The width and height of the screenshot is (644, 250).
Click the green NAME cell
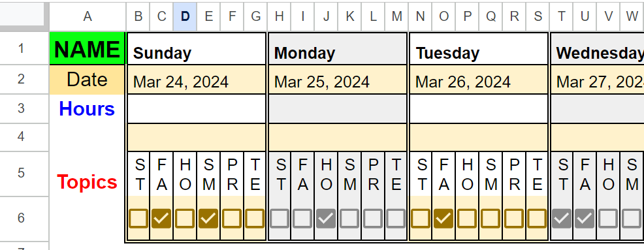click(x=87, y=48)
